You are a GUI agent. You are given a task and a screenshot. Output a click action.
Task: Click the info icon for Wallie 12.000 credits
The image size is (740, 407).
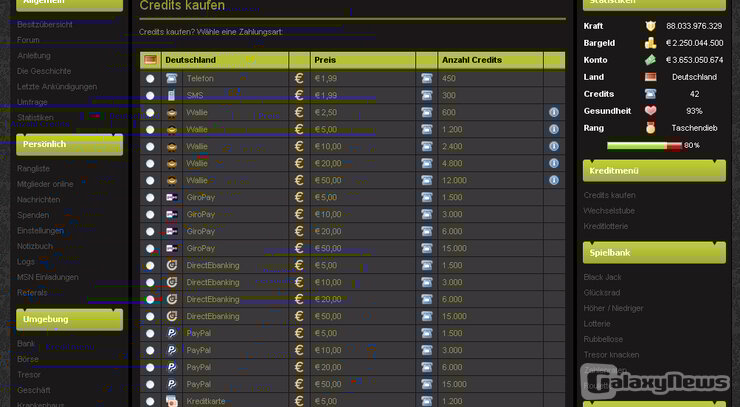[x=554, y=180]
